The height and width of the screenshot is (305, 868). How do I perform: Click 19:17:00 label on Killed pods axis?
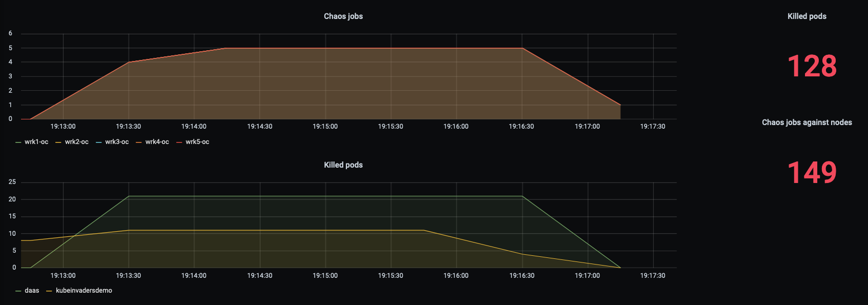tap(587, 276)
